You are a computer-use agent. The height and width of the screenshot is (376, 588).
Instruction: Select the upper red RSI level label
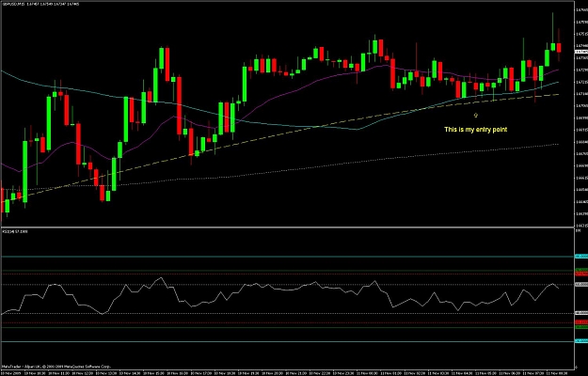(x=581, y=274)
